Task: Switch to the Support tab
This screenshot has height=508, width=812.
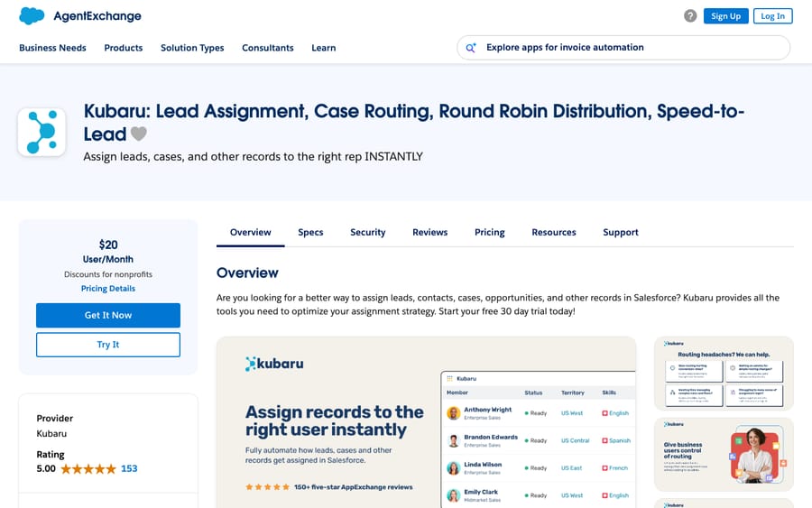Action: 621,233
